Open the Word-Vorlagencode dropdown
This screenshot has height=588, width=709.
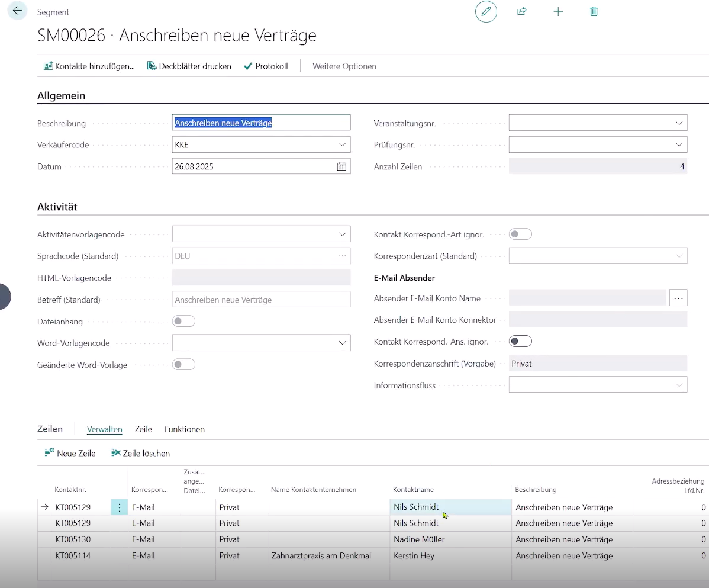pyautogui.click(x=342, y=342)
